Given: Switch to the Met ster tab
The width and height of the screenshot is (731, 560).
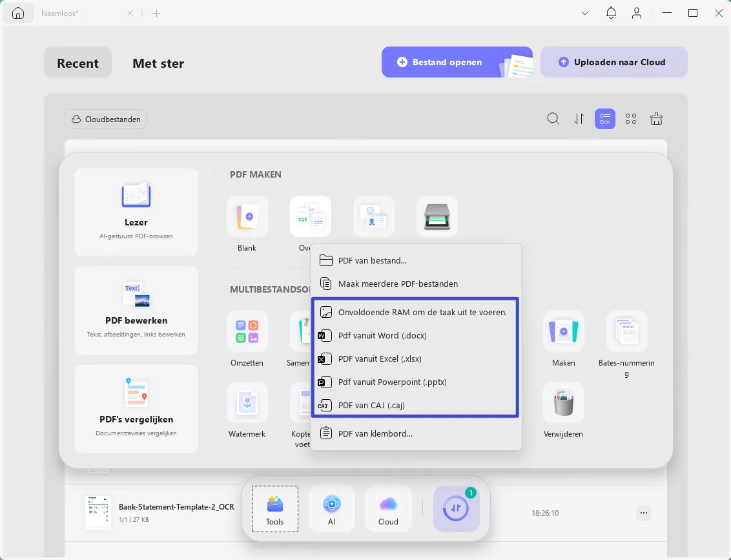Looking at the screenshot, I should (158, 63).
